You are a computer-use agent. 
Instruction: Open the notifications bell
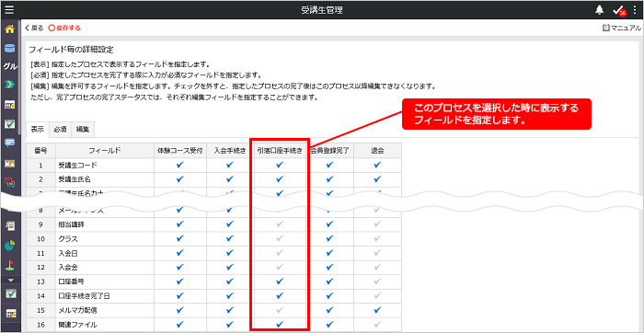[x=599, y=10]
